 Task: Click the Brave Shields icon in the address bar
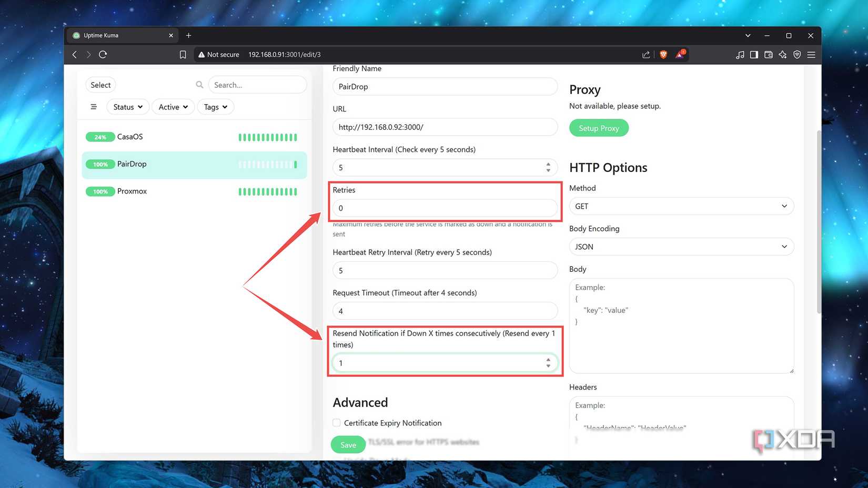point(663,54)
